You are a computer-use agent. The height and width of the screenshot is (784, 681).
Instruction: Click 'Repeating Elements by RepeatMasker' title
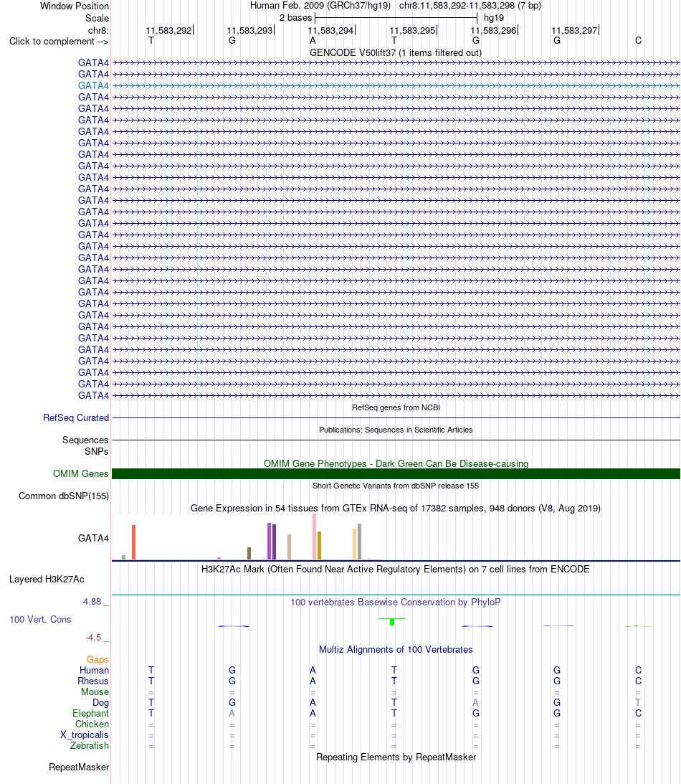[396, 757]
